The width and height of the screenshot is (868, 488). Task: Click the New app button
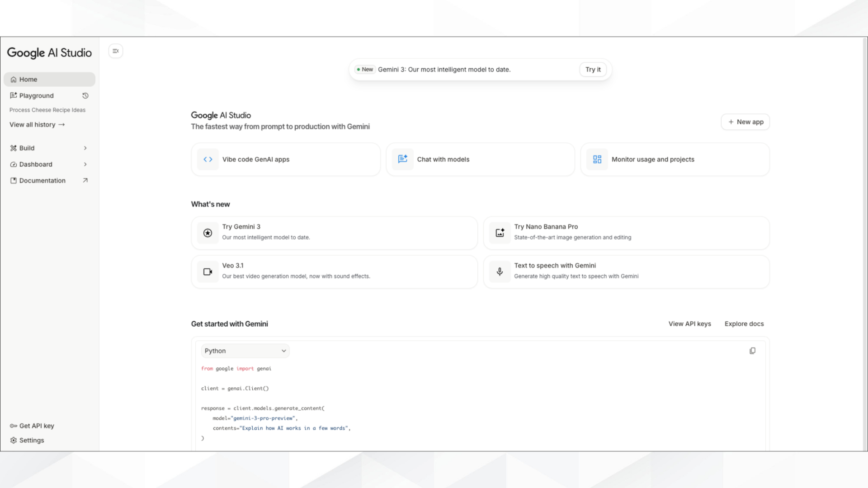point(745,122)
